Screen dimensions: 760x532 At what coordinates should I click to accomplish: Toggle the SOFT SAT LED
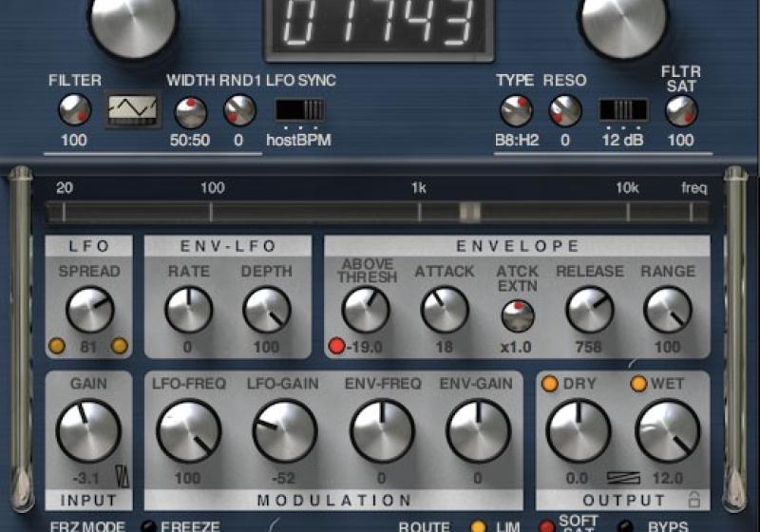point(547,526)
